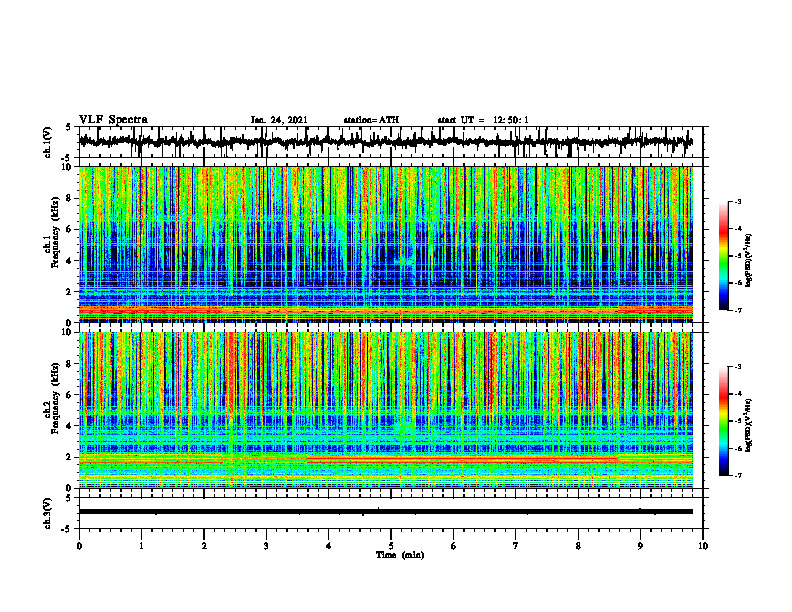The width and height of the screenshot is (792, 612).
Task: Click the "6" kHz tick label of ch.1 spectrogram
Action: 69,229
